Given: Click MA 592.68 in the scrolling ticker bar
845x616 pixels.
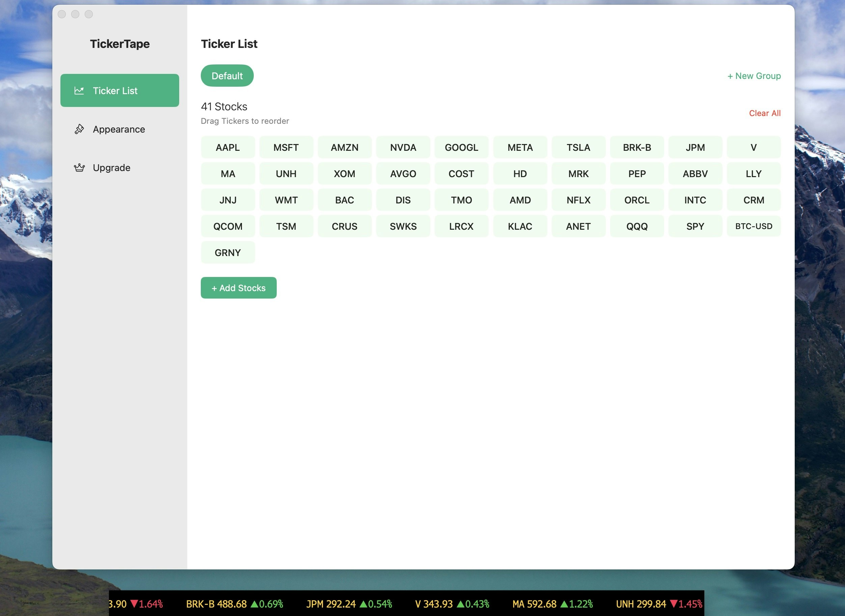Looking at the screenshot, I should pos(535,604).
